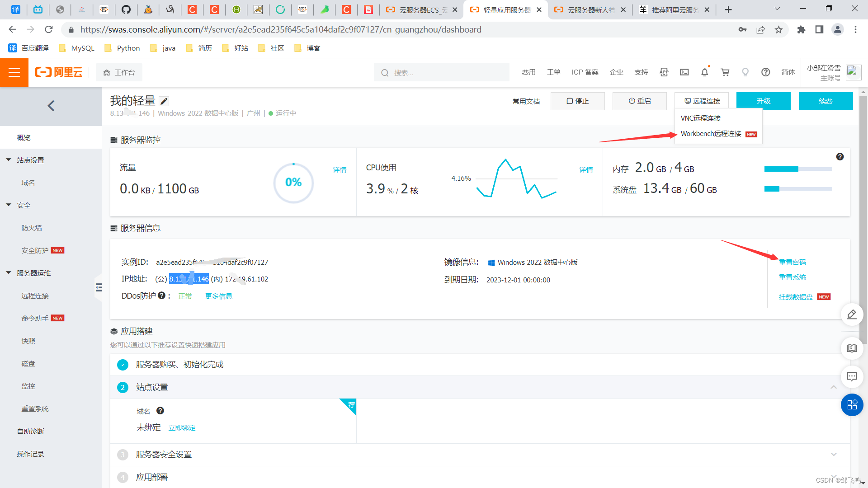
Task: Collapse the 站点设置 sidebar group
Action: [9, 160]
